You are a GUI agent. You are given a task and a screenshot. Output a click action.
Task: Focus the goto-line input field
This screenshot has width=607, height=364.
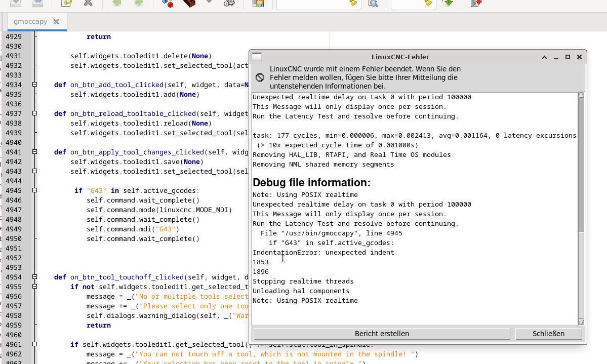pos(408,4)
